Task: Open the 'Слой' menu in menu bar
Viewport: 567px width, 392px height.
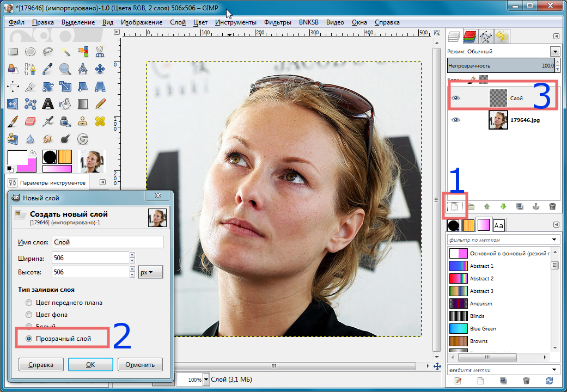Action: pyautogui.click(x=178, y=22)
